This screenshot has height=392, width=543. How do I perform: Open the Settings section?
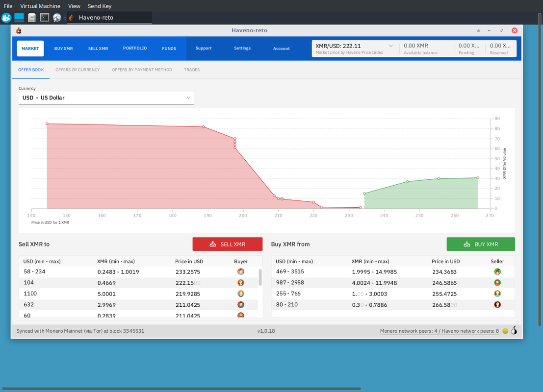[242, 49]
